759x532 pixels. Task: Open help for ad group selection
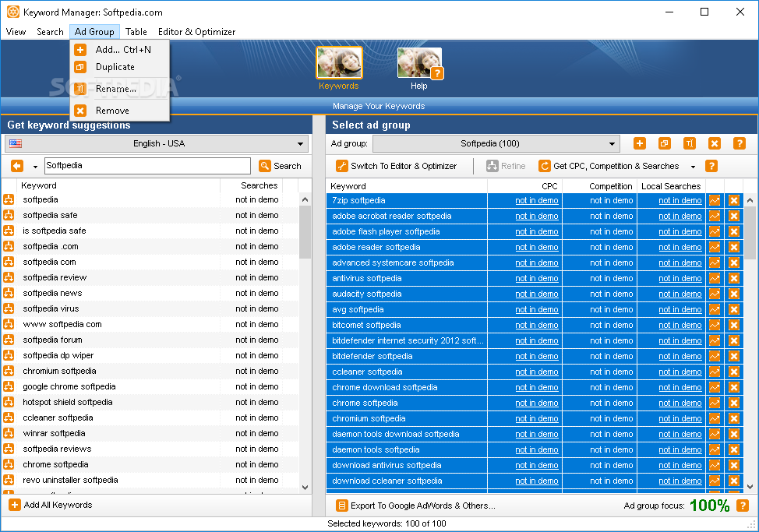point(740,143)
